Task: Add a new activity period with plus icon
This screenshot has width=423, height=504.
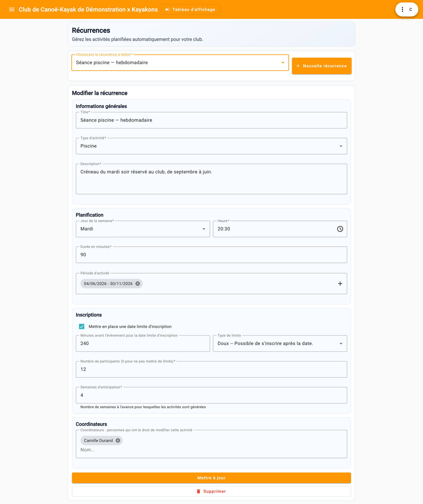Action: (340, 283)
